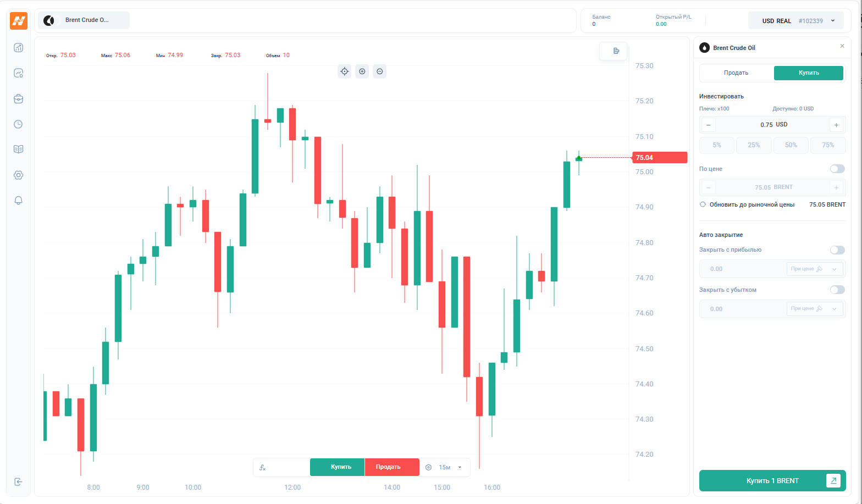Open the USD REAL account dropdown

[798, 21]
